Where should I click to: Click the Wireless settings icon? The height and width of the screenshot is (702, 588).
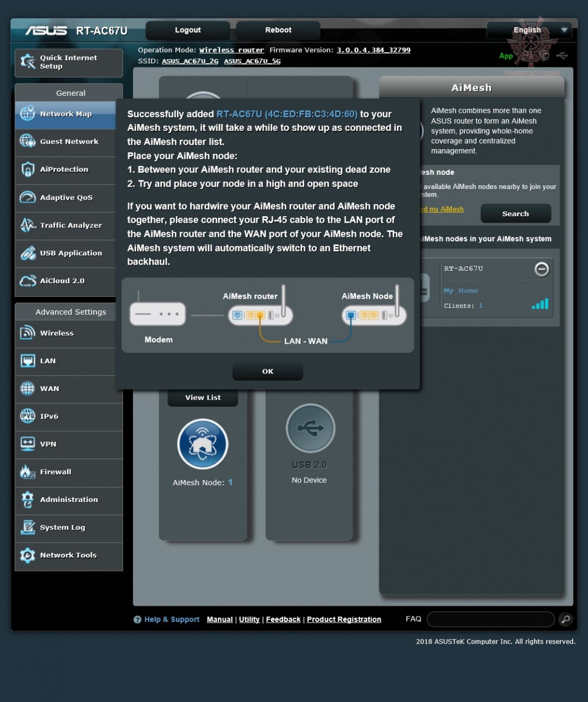28,333
